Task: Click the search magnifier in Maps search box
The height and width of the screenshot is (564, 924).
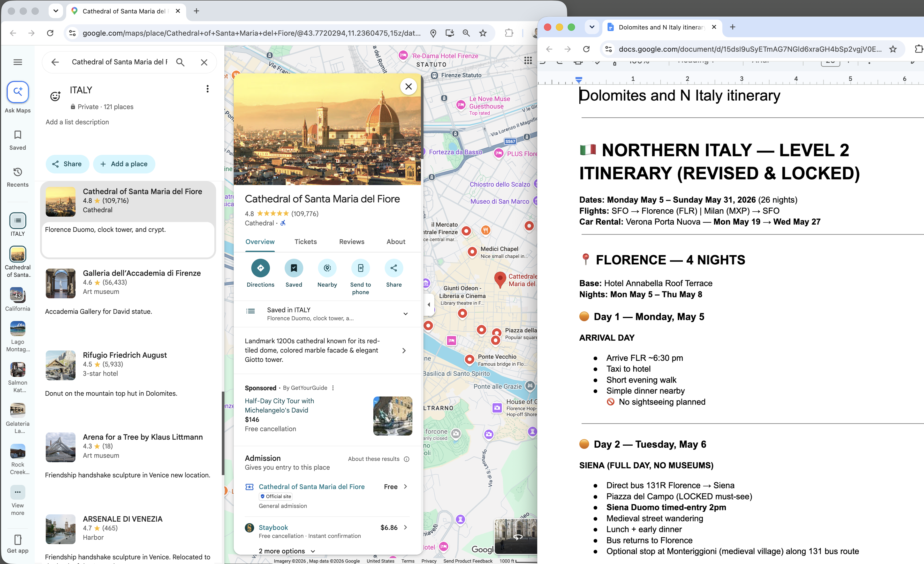Action: [180, 62]
